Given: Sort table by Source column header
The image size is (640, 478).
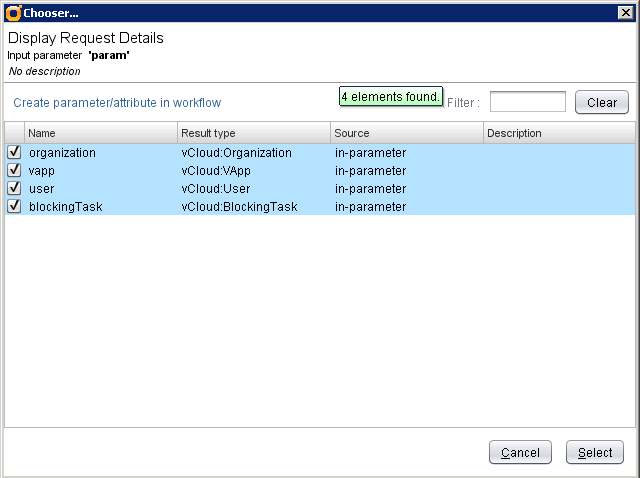Looking at the screenshot, I should pyautogui.click(x=406, y=133).
